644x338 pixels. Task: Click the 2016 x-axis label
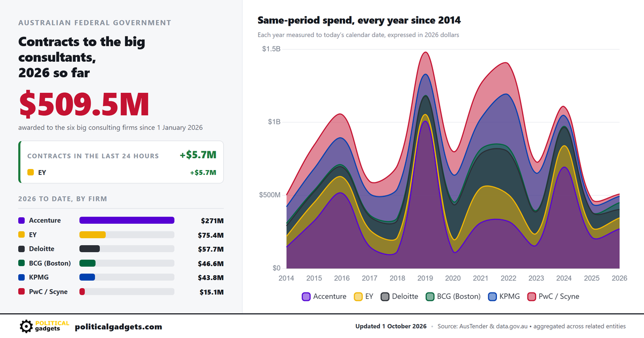pyautogui.click(x=342, y=278)
